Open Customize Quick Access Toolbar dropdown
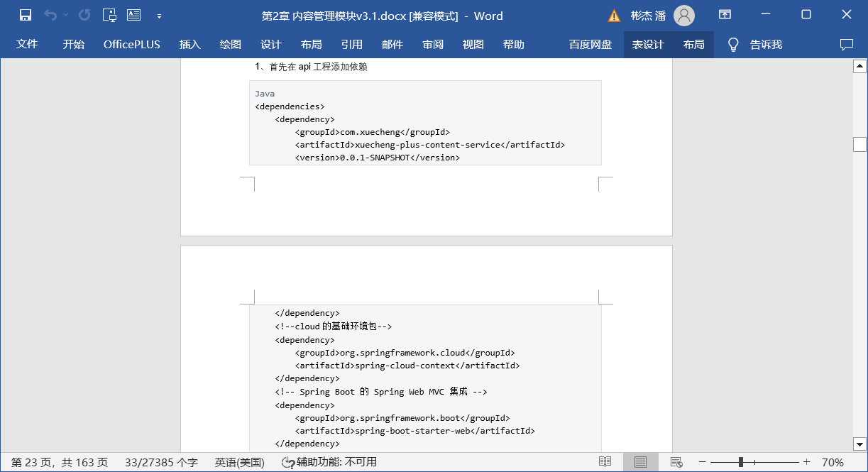Image resolution: width=868 pixels, height=472 pixels. pos(159,16)
